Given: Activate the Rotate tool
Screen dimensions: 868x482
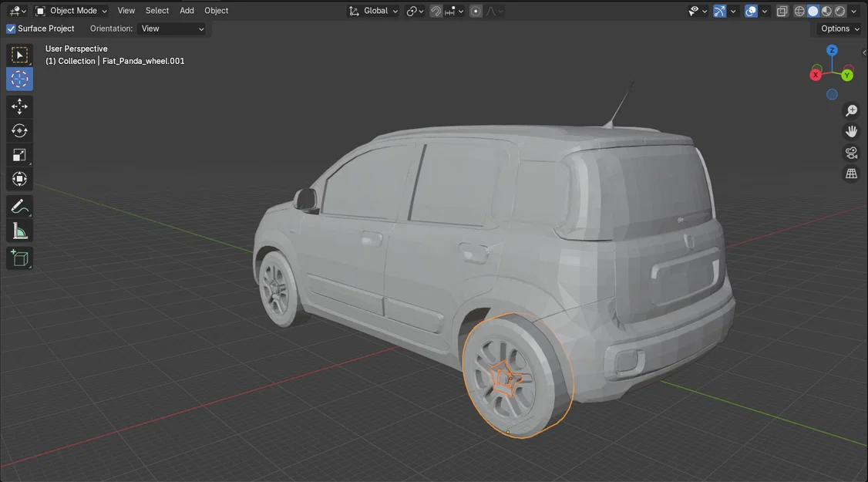Looking at the screenshot, I should 19,130.
